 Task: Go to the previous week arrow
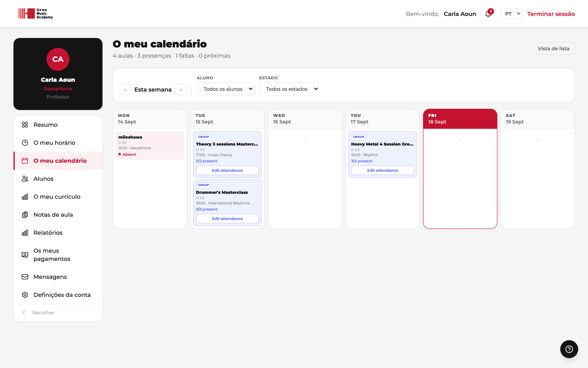125,90
